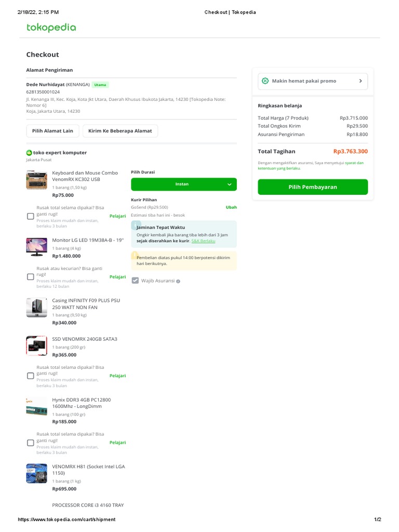
Task: Click the toko expert komputer store badge icon
Action: coord(29,153)
